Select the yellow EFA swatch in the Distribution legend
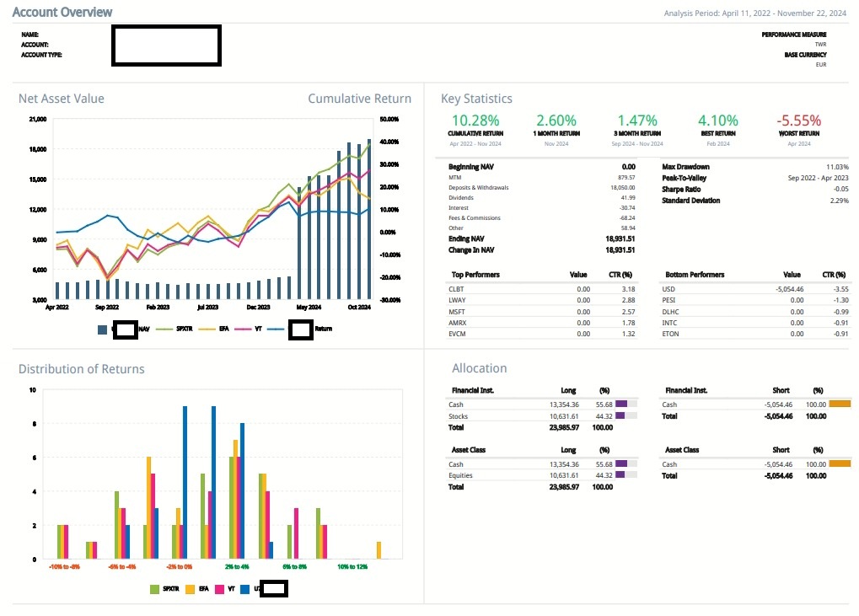This screenshot has height=616, width=859. click(x=191, y=588)
